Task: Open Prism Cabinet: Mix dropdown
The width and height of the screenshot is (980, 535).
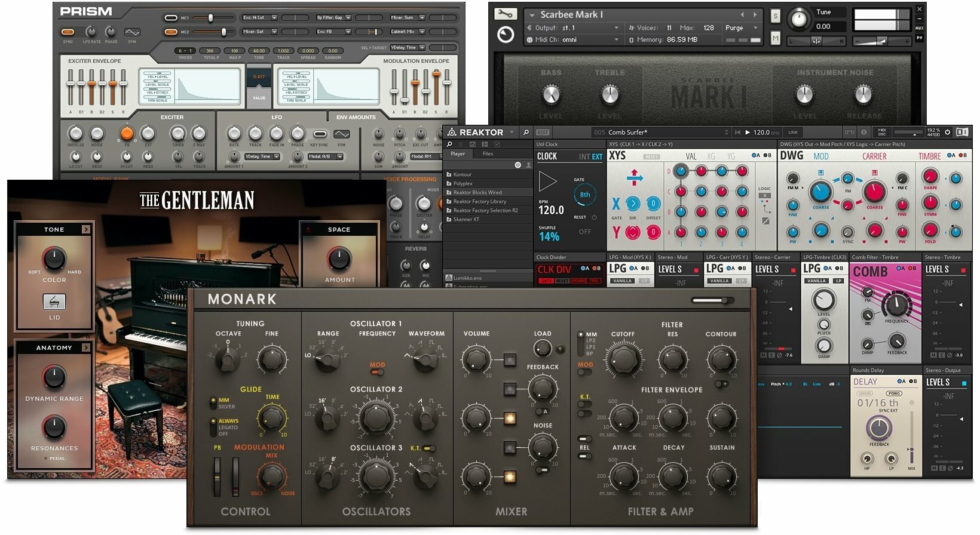Action: [x=407, y=32]
